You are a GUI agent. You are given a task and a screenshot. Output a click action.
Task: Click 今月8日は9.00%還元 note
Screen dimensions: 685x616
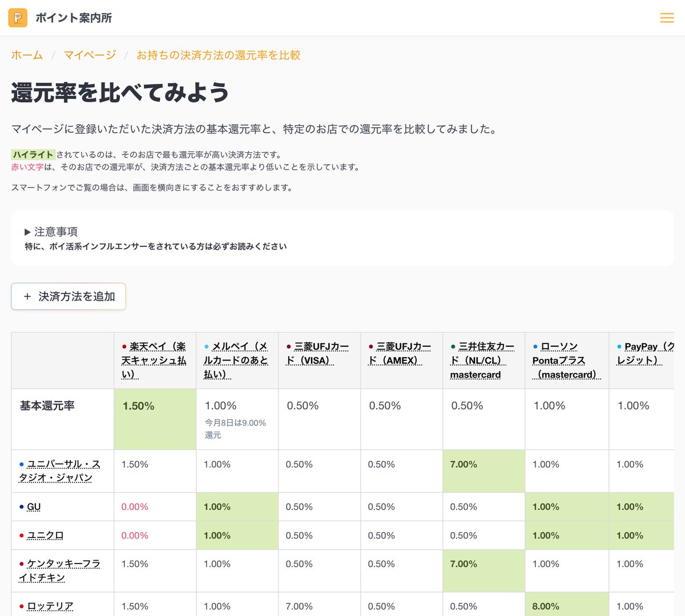point(235,429)
